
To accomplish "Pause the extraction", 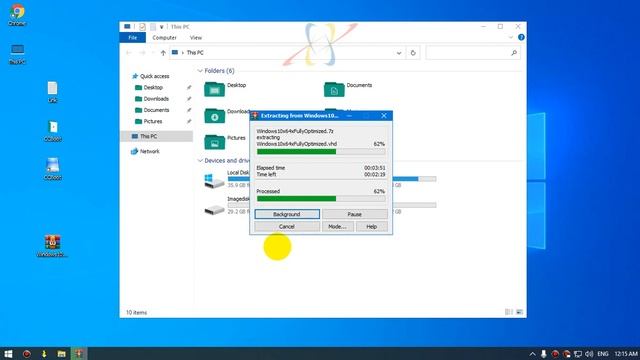I will [355, 214].
